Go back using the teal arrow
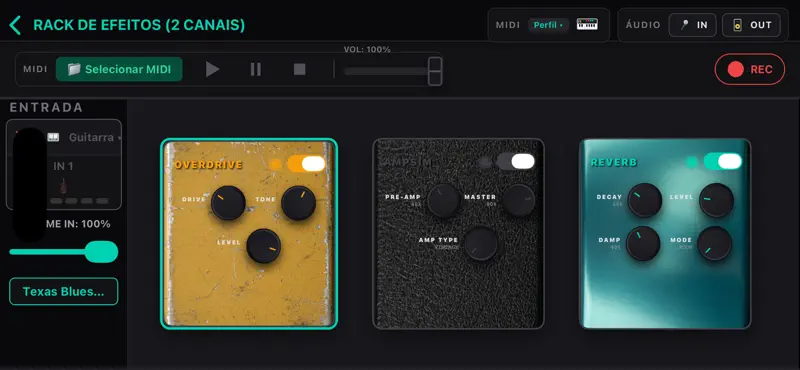Screen dimensions: 800x370 pyautogui.click(x=15, y=24)
